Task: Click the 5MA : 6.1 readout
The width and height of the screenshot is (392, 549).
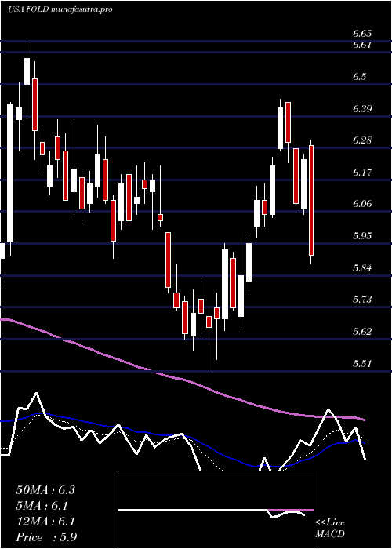Action: pos(42,506)
